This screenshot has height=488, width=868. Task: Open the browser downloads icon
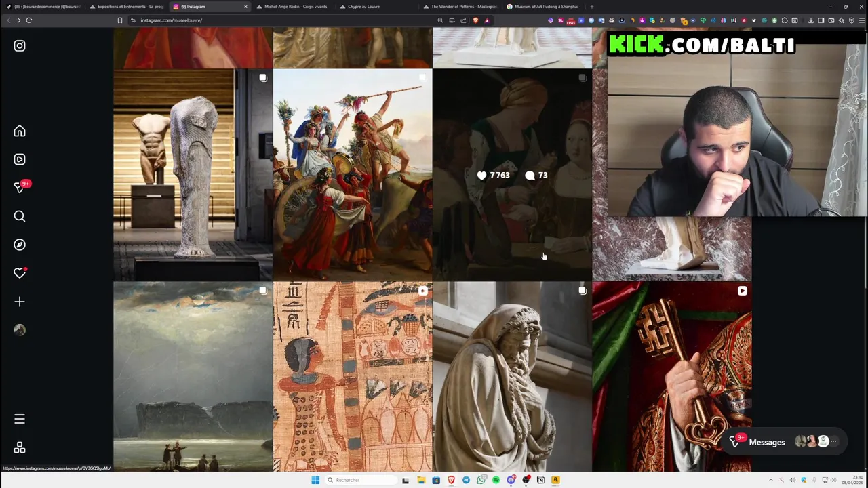[810, 20]
